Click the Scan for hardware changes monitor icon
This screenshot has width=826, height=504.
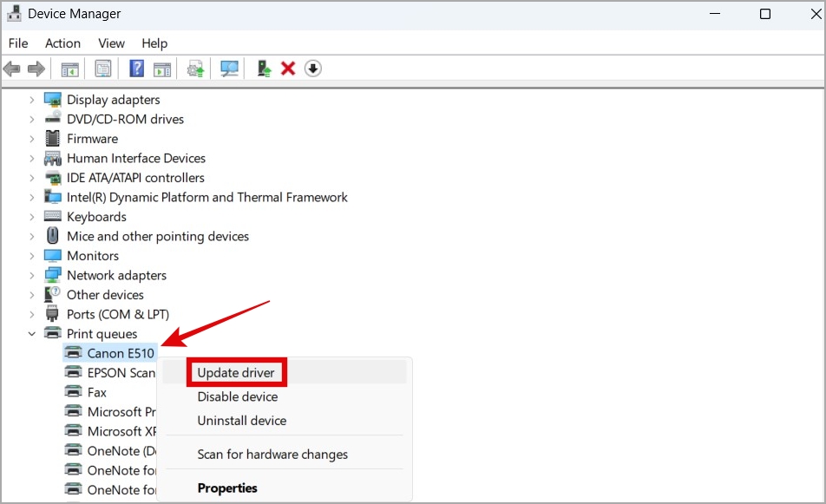[x=229, y=69]
